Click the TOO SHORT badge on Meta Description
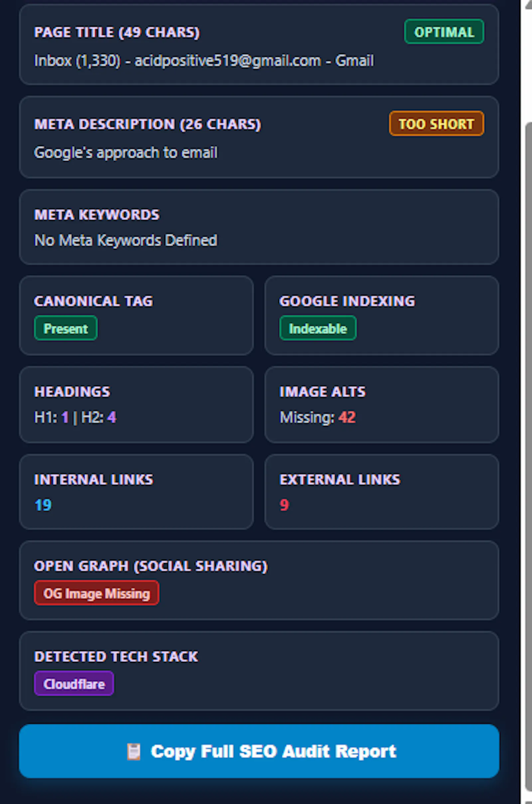 tap(436, 123)
